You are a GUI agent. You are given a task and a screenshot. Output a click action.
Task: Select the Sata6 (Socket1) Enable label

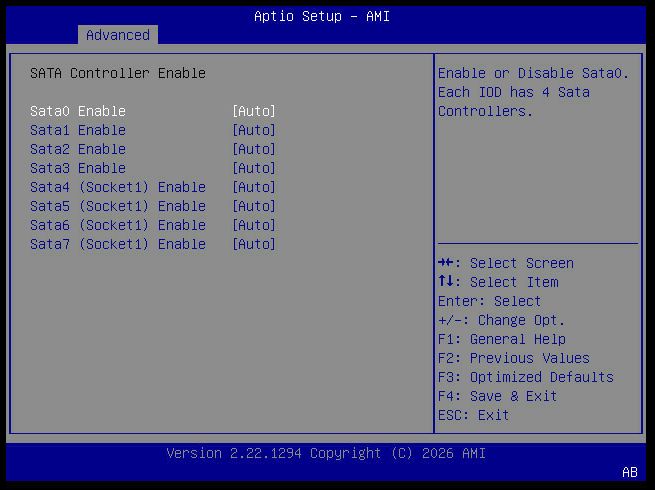click(x=118, y=225)
